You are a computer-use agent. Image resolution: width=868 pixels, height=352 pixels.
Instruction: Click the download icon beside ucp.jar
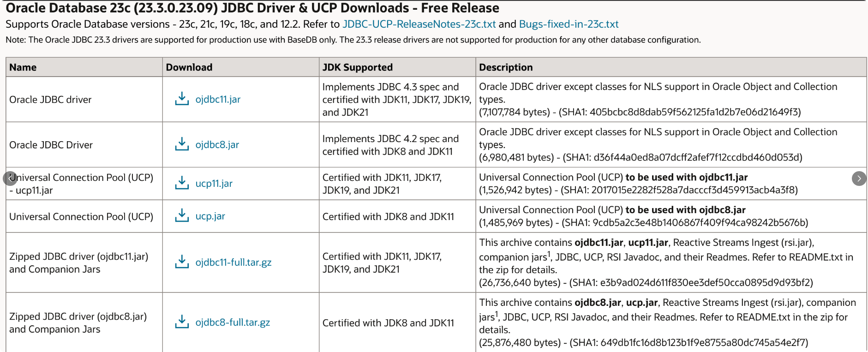tap(182, 215)
